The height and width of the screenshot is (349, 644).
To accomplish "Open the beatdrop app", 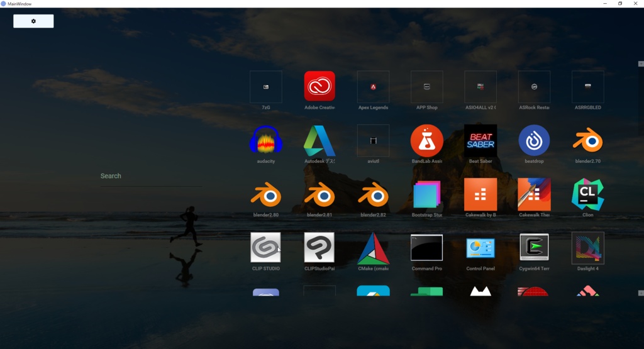I will (534, 140).
